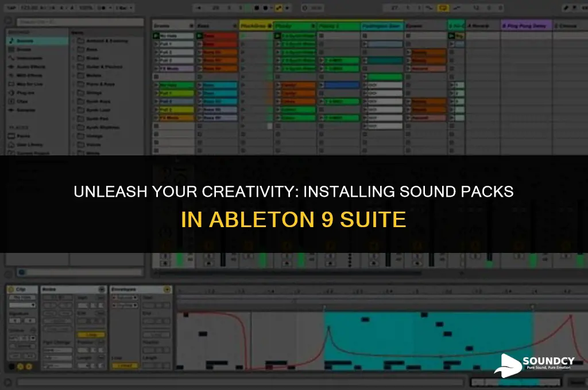This screenshot has height=390, width=588.
Task: Toggle the yellow Automation Arm button
Action: (278, 7)
